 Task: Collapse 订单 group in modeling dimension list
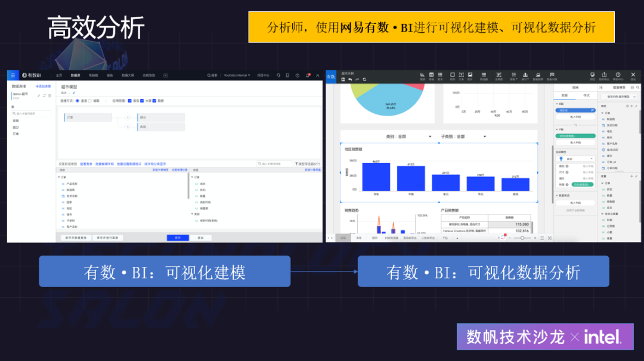(x=59, y=177)
